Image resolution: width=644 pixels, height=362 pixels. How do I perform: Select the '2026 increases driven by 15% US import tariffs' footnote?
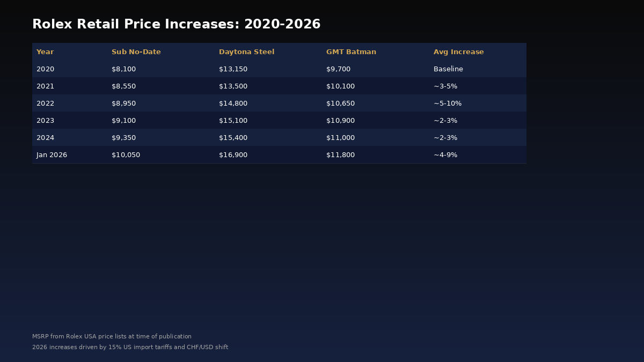click(x=130, y=348)
